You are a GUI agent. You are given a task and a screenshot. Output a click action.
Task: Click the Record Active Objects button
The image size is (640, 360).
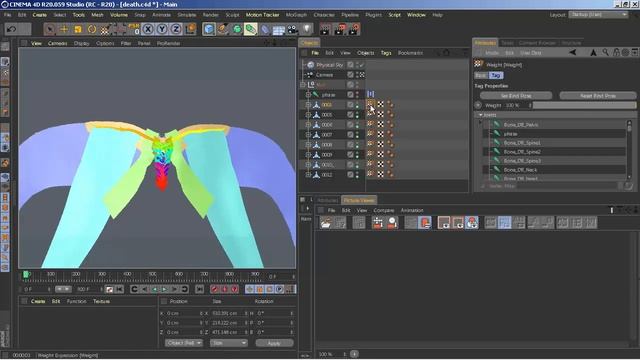click(x=215, y=289)
